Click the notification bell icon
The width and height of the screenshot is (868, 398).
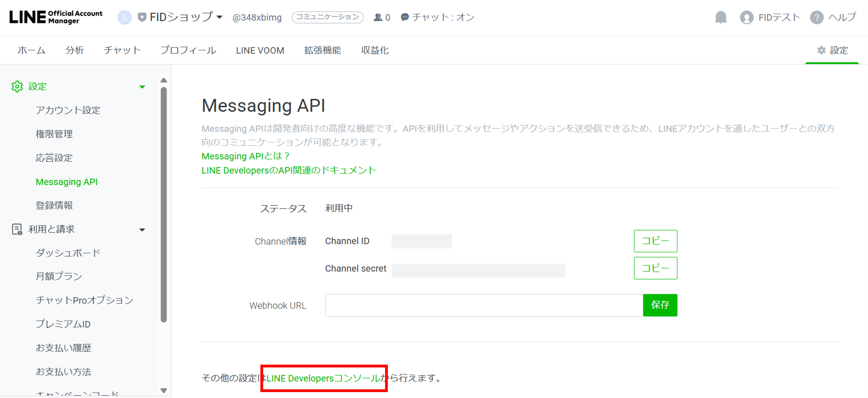(721, 17)
